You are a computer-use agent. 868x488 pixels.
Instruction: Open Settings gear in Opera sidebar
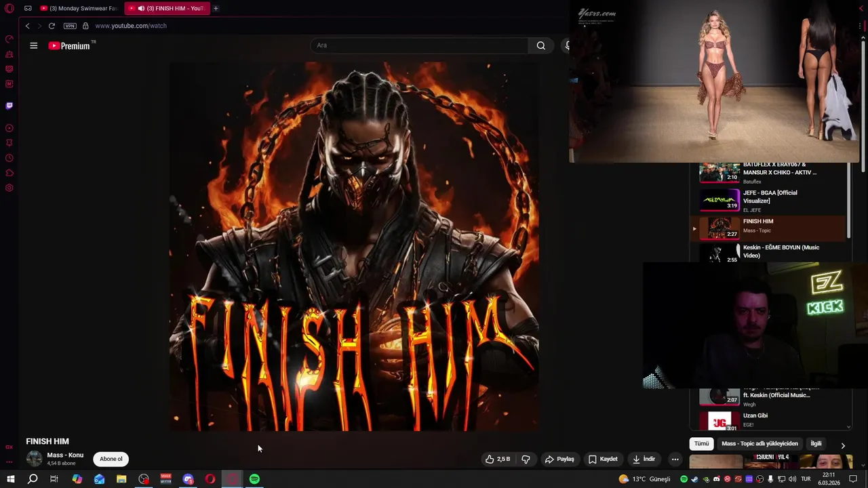[x=9, y=188]
